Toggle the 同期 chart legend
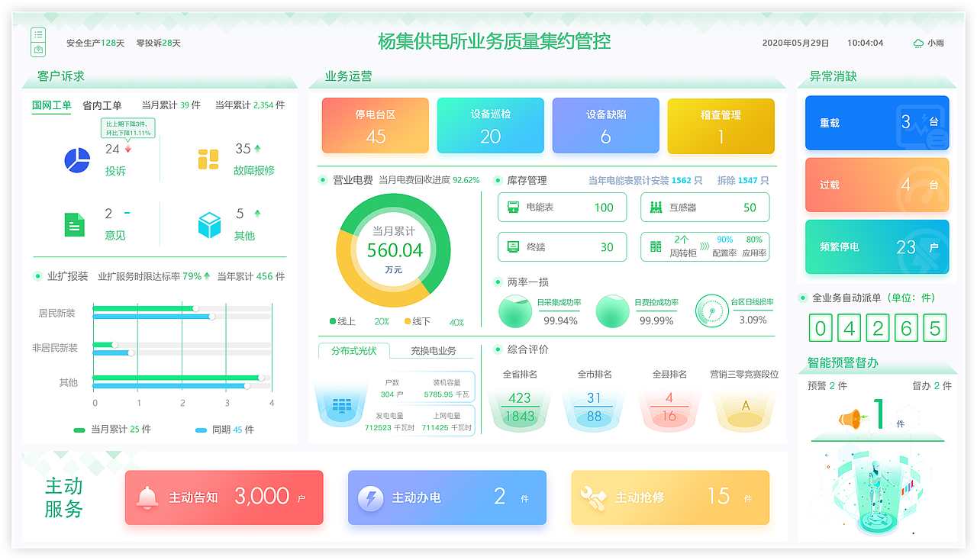977x560 pixels. coord(225,430)
